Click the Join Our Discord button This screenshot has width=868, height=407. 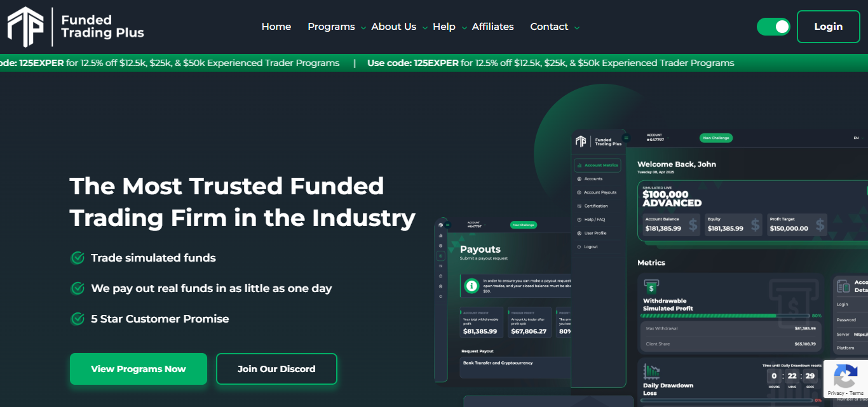(276, 369)
